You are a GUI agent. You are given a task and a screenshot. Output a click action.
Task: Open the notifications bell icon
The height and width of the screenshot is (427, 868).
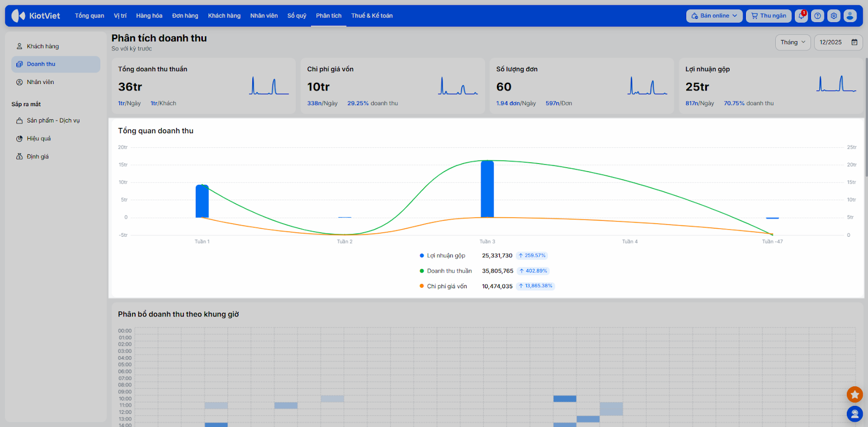801,16
